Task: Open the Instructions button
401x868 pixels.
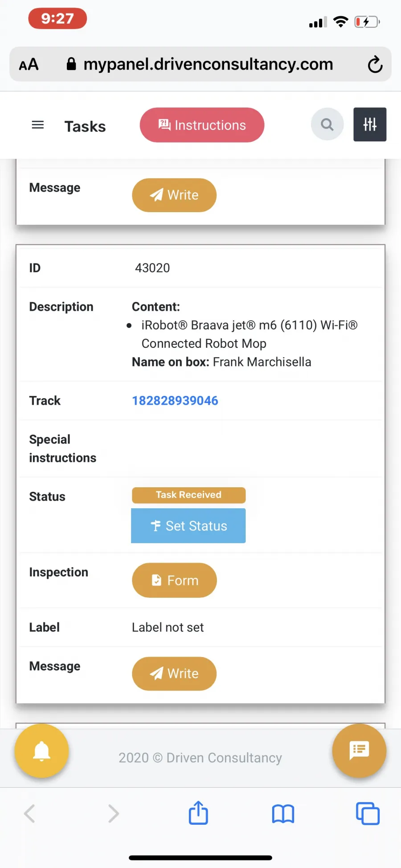Action: pos(202,125)
